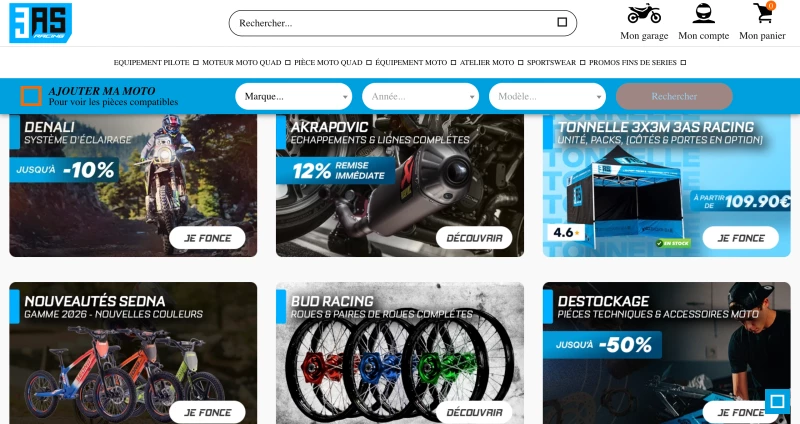Viewport: 800px width, 424px height.
Task: Open the chat widget icon at the bottom right
Action: click(777, 402)
